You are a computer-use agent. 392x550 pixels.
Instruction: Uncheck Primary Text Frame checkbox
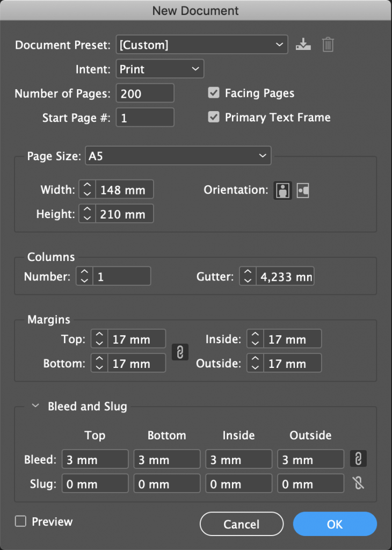pos(214,117)
